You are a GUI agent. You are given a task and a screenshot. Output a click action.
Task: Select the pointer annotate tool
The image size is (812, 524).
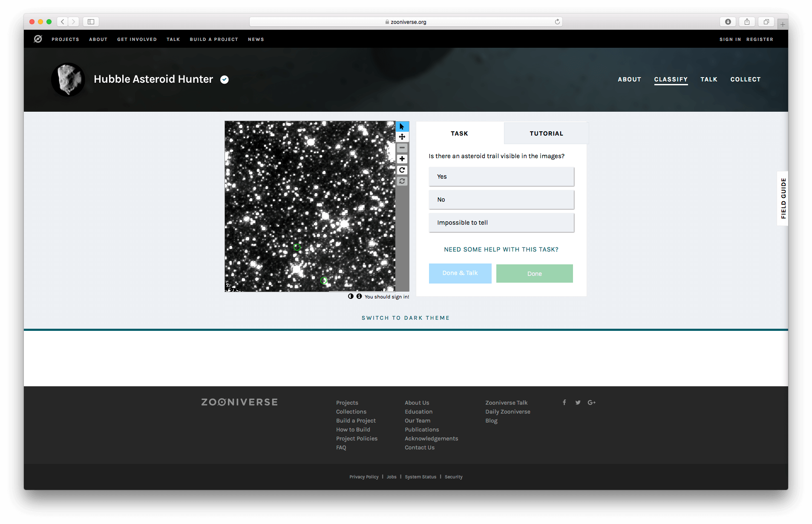point(402,127)
